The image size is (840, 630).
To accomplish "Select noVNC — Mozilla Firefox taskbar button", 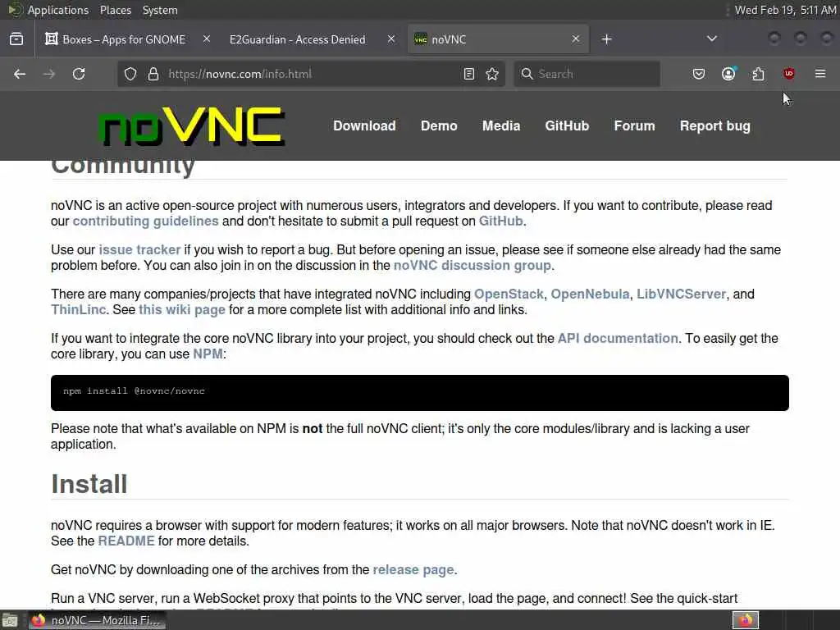I will 97,620.
